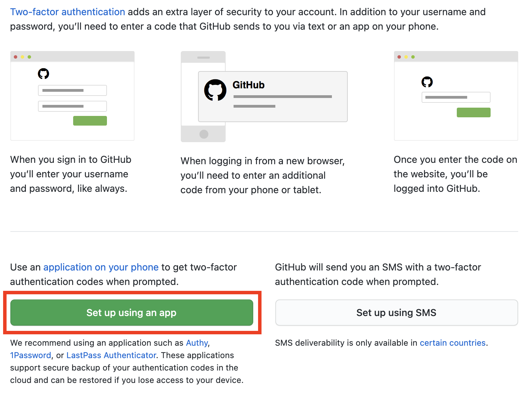Click the password field in the first browser mockup
Screen dimensions: 532x394
coord(72,106)
